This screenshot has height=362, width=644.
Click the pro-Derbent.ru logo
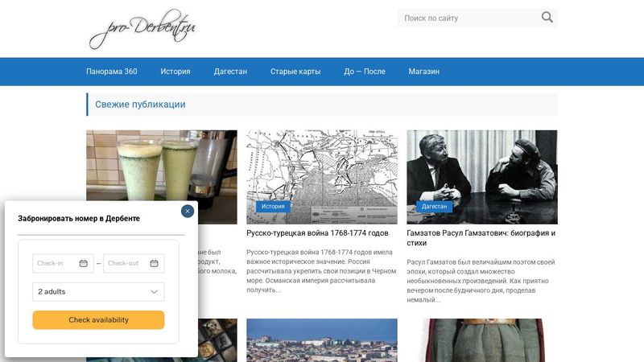pos(142,29)
